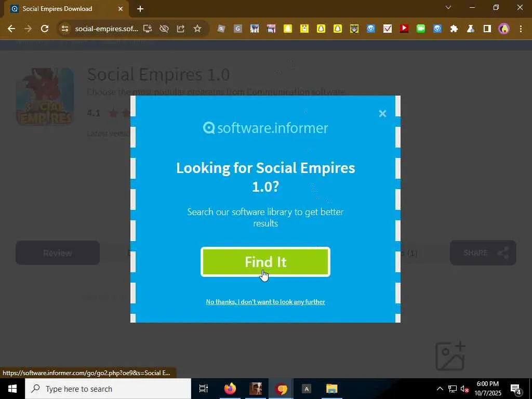Open the clock showing 6:00 PM

488,389
